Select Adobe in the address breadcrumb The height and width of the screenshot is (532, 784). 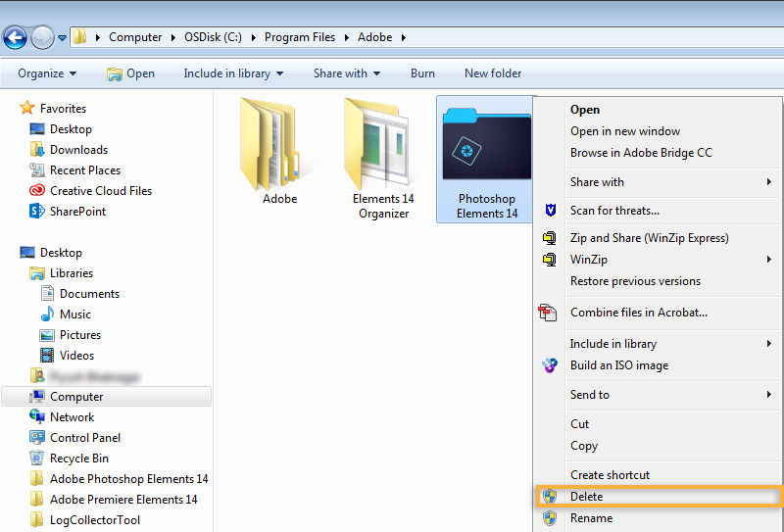point(374,37)
